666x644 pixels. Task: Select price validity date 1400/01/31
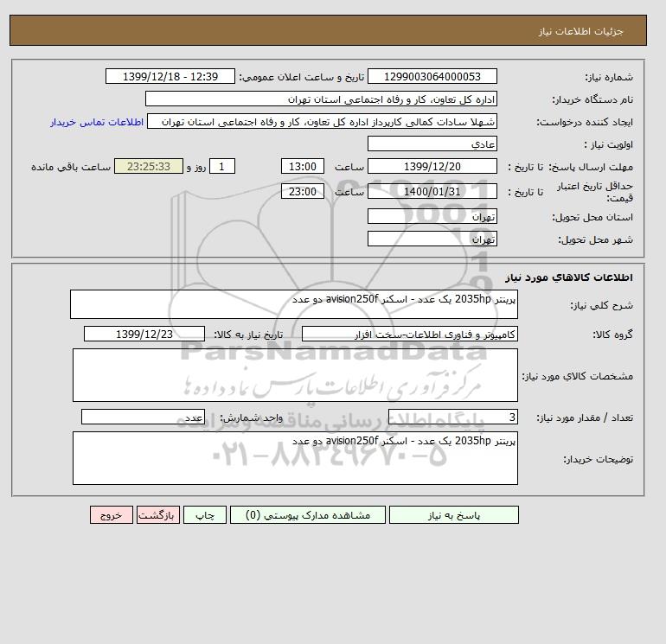point(432,191)
